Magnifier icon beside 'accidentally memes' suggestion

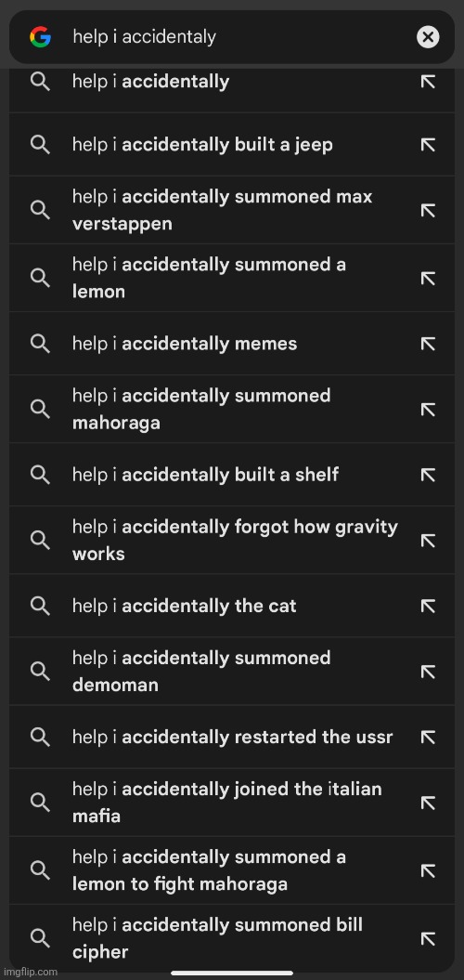pyautogui.click(x=40, y=343)
